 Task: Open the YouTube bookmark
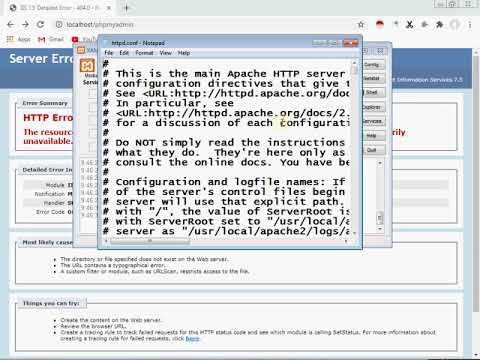[x=84, y=39]
